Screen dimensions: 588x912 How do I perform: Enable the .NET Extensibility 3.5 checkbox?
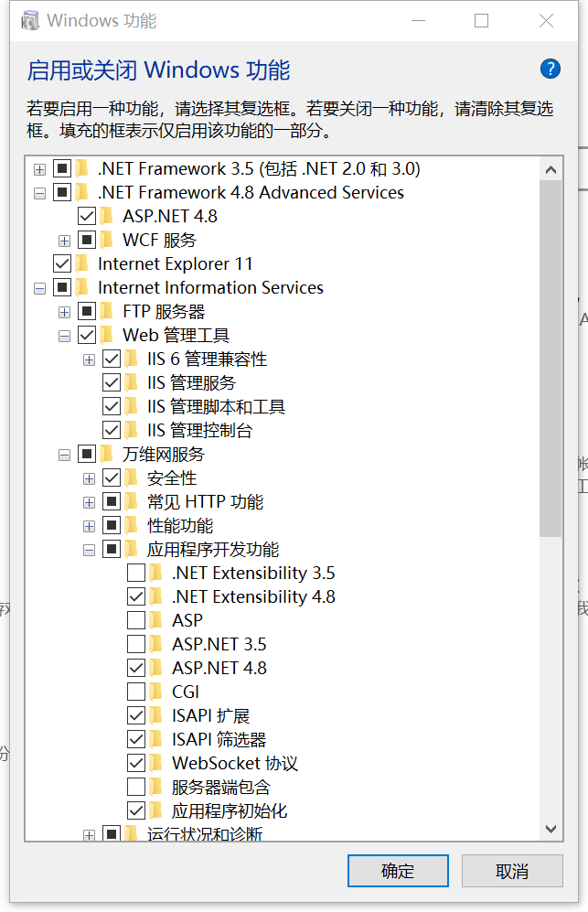(136, 573)
